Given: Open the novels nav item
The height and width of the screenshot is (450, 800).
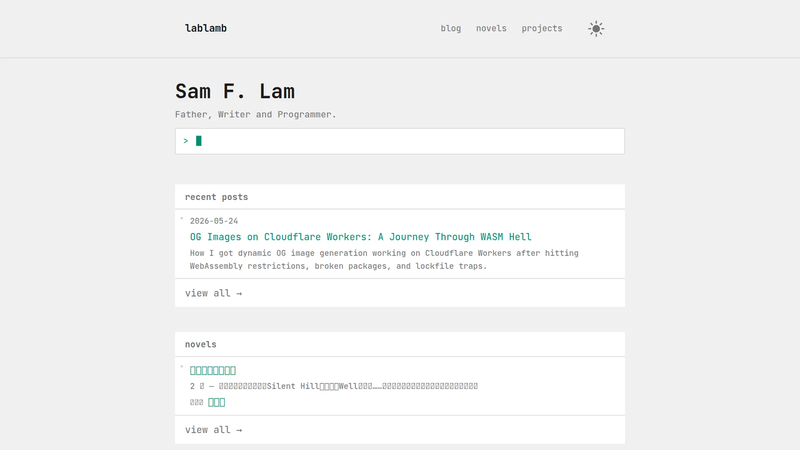Looking at the screenshot, I should (491, 29).
